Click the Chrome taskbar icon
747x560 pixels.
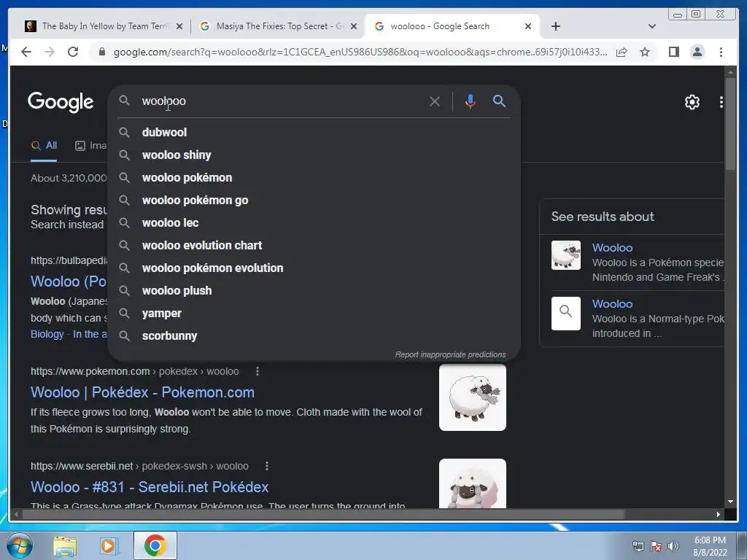(155, 545)
